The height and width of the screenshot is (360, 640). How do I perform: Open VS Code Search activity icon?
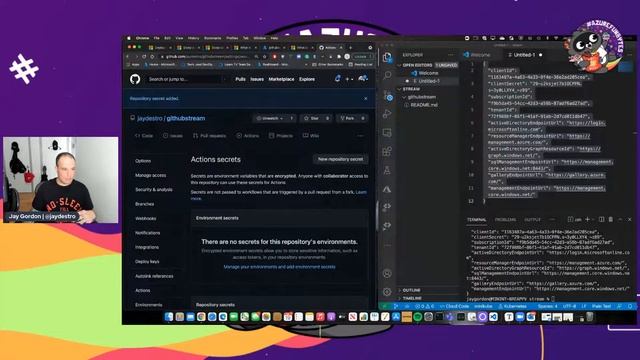pos(387,76)
